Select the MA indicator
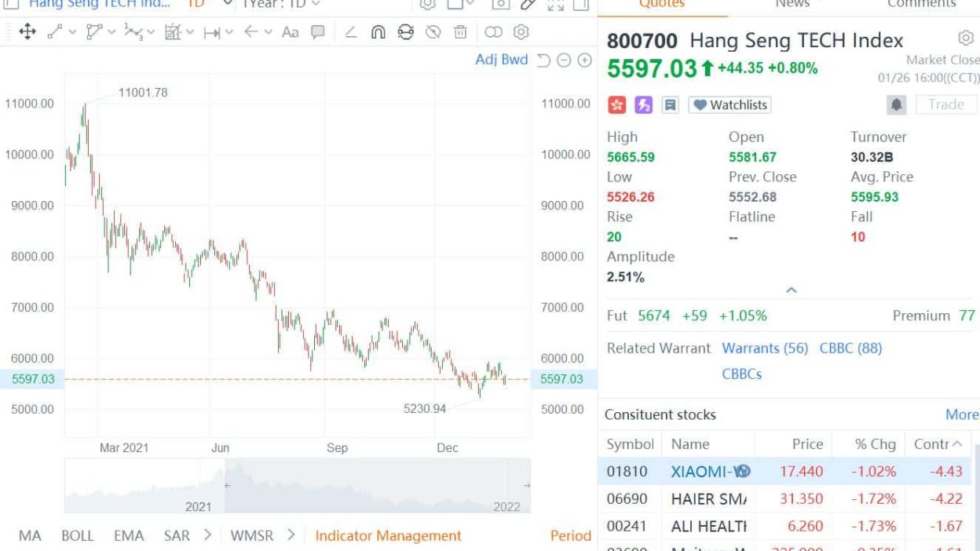Screen dimensions: 980x551 [x=30, y=536]
